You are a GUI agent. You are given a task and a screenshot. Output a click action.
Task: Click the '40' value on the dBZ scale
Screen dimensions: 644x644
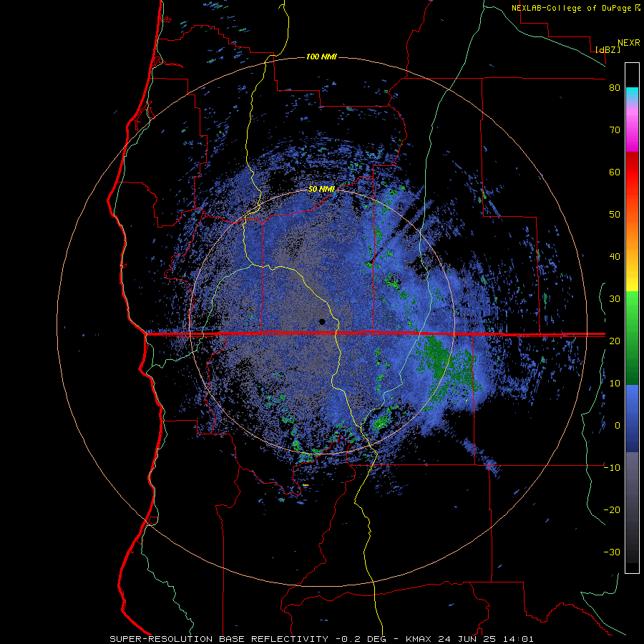click(615, 257)
